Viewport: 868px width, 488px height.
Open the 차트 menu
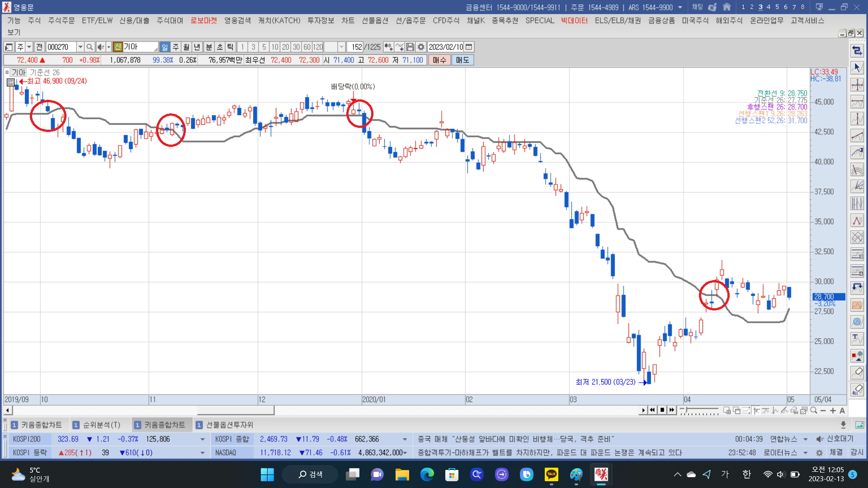click(348, 20)
